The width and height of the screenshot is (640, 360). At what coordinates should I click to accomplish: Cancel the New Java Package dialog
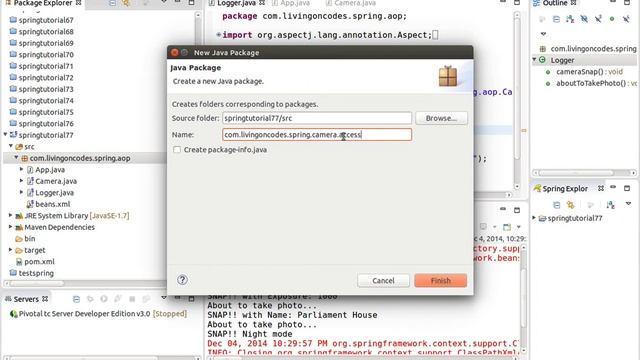[383, 280]
